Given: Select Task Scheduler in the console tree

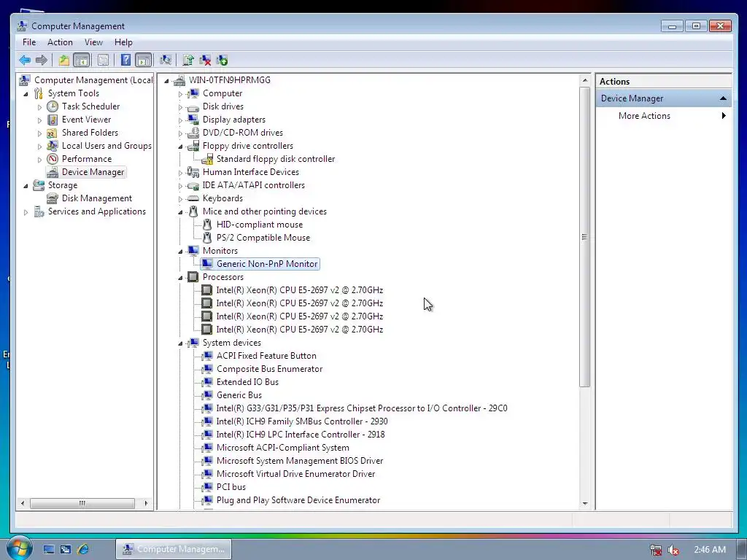Looking at the screenshot, I should click(x=90, y=106).
